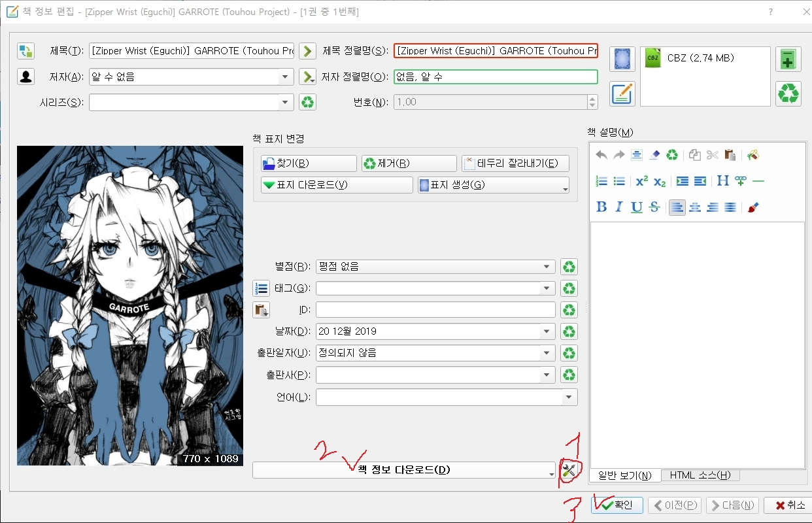The height and width of the screenshot is (523, 812).
Task: Set cover from the CBZ format icon
Action: [x=622, y=59]
